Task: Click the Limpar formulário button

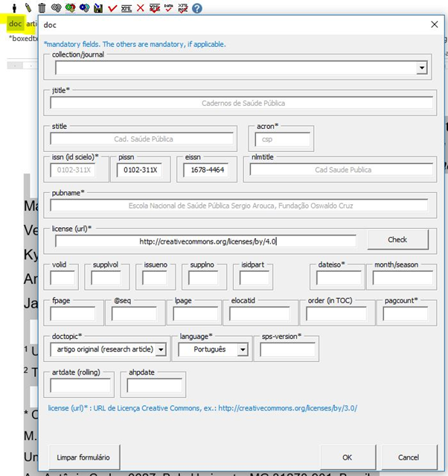Action: pyautogui.click(x=84, y=457)
